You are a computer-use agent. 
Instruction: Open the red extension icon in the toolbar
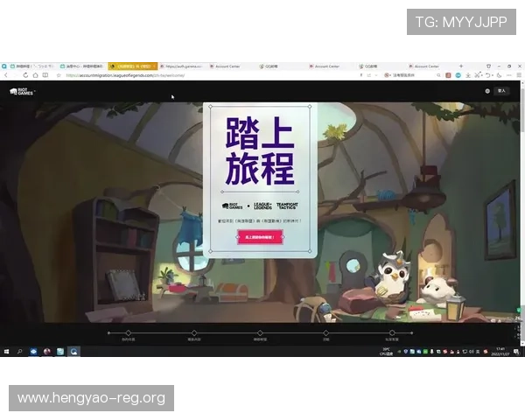(x=448, y=75)
